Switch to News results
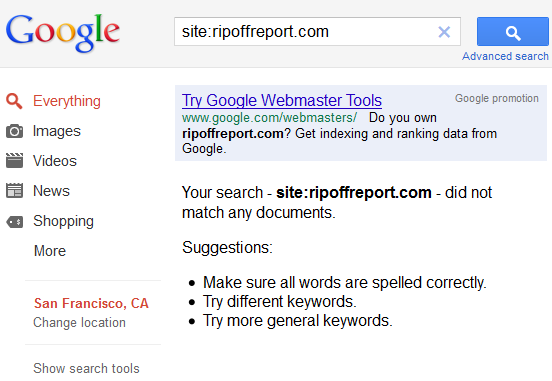The image size is (552, 381). [51, 191]
